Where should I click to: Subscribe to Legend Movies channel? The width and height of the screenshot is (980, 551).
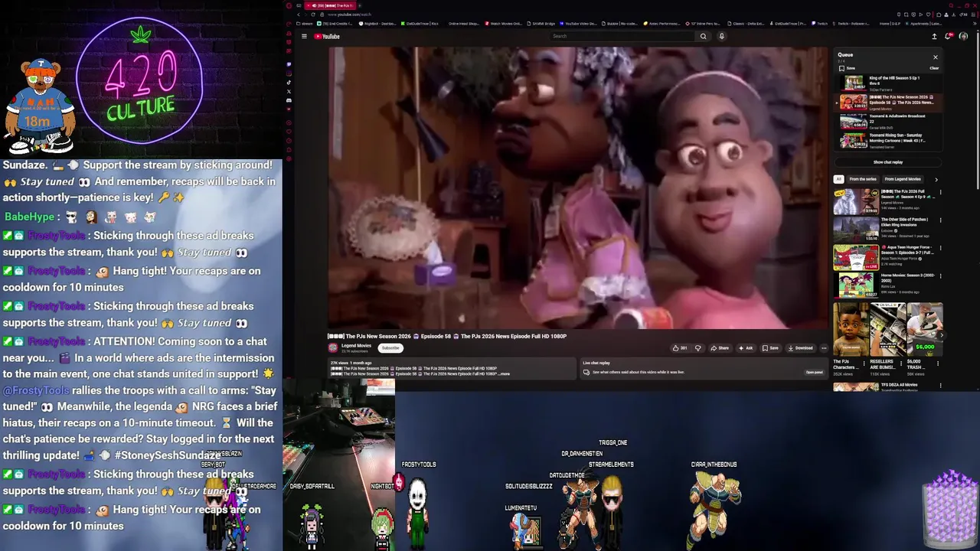coord(390,348)
